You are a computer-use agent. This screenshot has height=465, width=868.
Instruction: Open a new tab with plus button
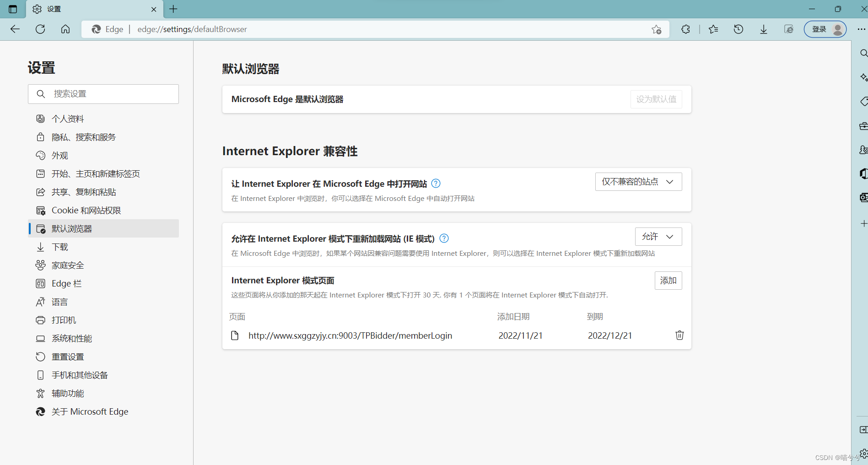pyautogui.click(x=173, y=9)
